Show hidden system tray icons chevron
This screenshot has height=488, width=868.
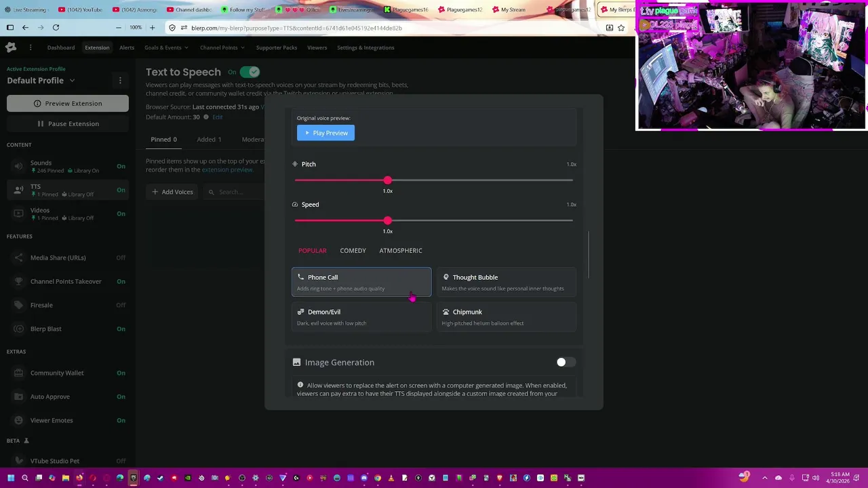click(x=765, y=478)
